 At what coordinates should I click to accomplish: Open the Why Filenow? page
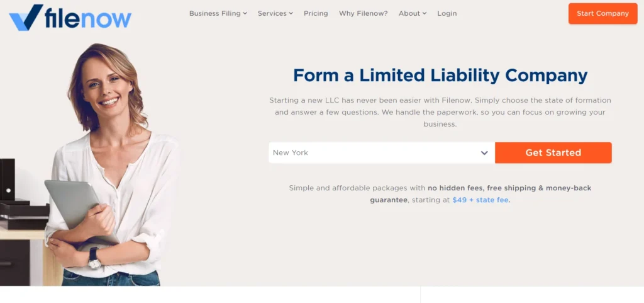364,13
